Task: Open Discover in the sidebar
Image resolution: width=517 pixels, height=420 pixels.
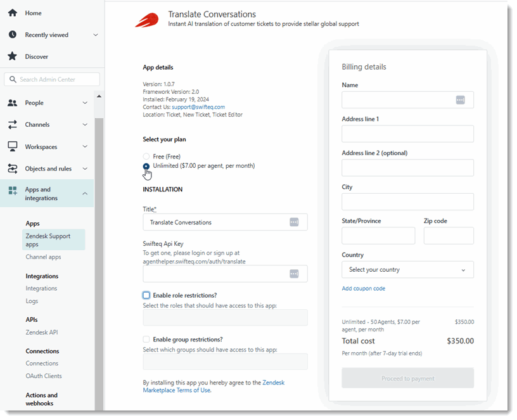Action: pos(37,56)
